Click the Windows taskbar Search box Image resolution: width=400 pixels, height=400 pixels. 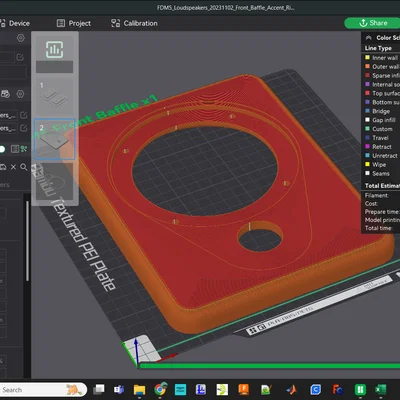click(43, 390)
